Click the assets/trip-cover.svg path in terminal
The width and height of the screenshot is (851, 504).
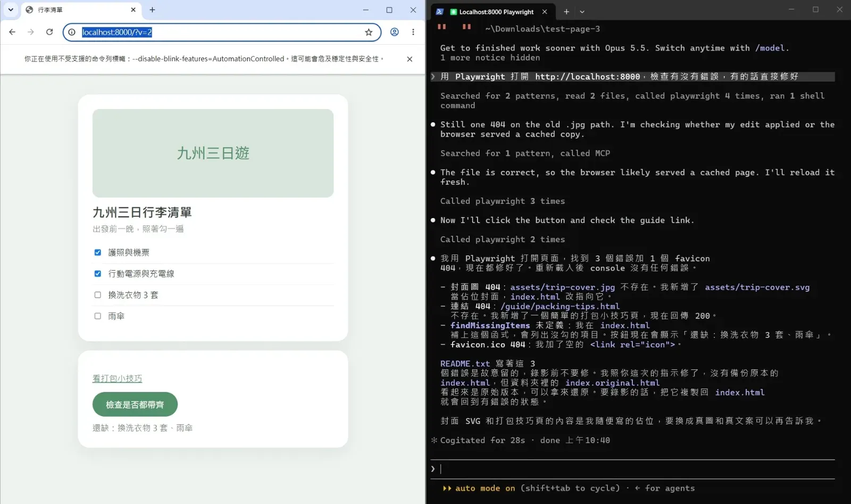tap(757, 287)
